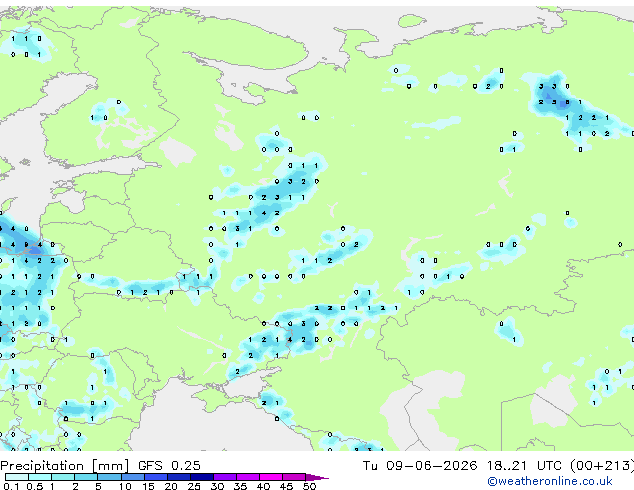Screen dimensions: 634x490
Task: Click the legend value "15"
Action: click(x=148, y=486)
